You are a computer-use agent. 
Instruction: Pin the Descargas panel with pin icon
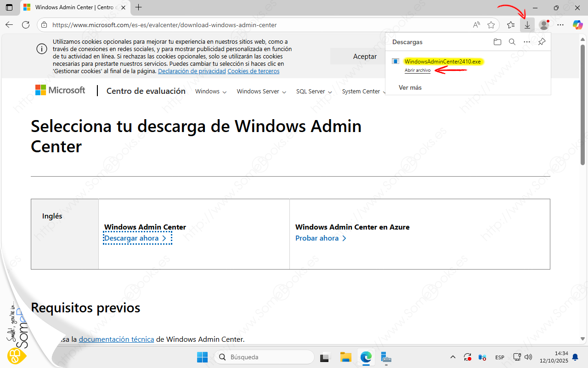tap(542, 42)
